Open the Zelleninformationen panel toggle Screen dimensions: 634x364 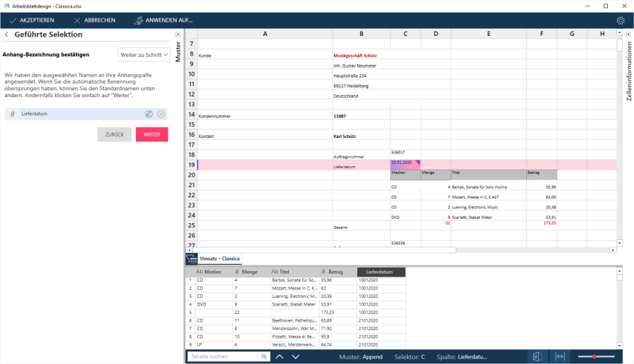point(628,34)
